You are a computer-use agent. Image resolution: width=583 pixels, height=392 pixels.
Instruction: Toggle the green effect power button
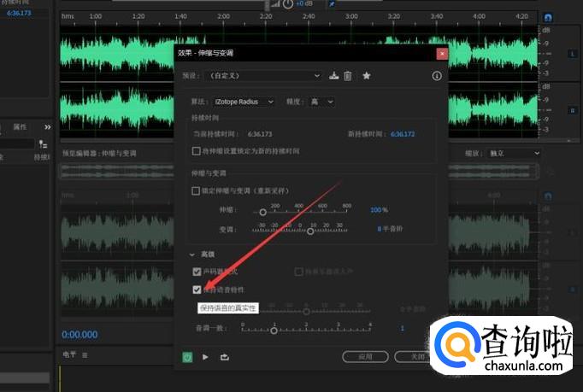tap(187, 357)
